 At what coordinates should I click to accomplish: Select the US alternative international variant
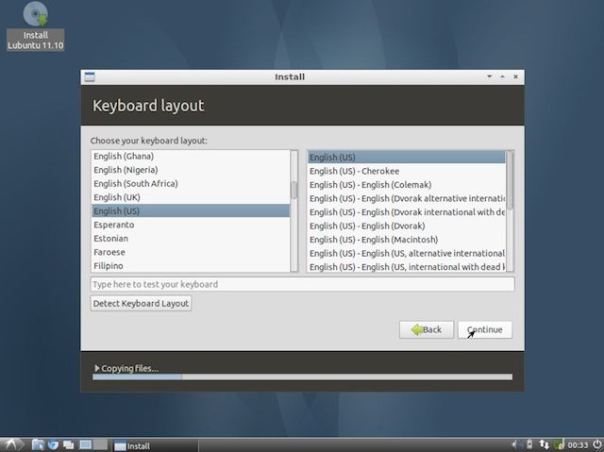[x=407, y=254]
